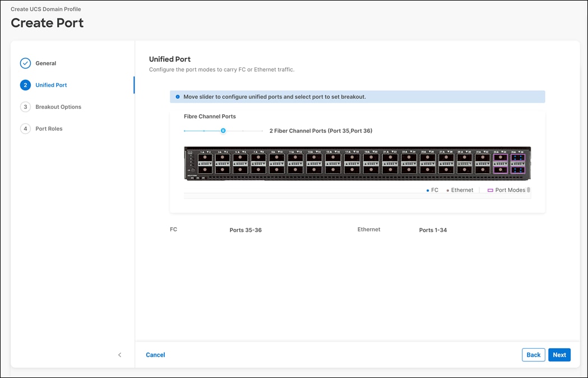Return to the General step
The width and height of the screenshot is (588, 378).
point(46,63)
